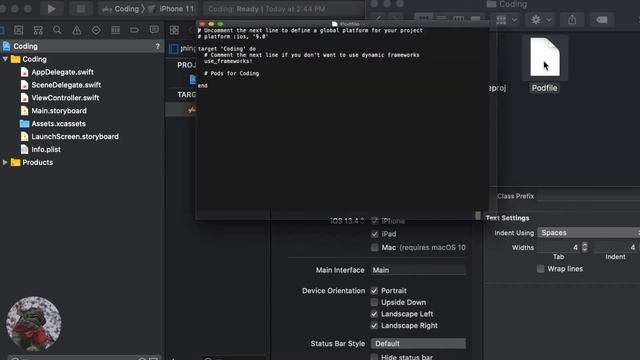Uncheck the Landscape Right checkbox
Image resolution: width=640 pixels, height=360 pixels.
click(x=374, y=326)
